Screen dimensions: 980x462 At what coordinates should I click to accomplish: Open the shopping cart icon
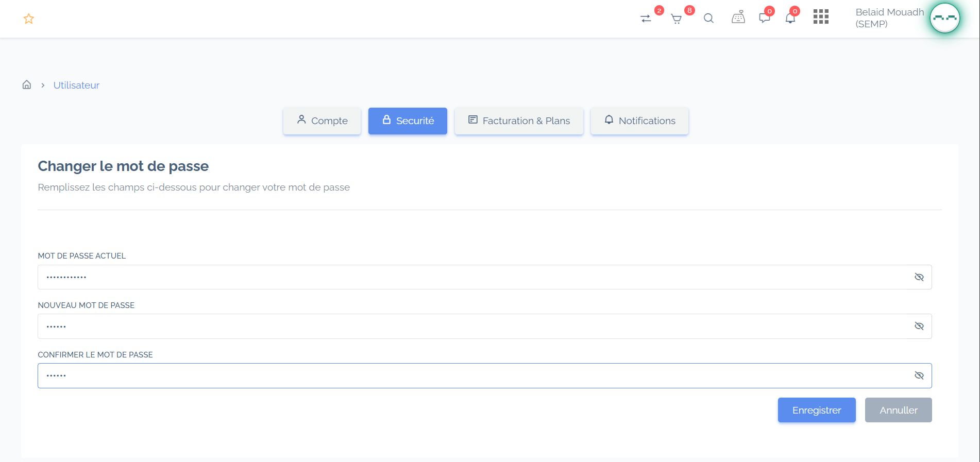(x=677, y=19)
